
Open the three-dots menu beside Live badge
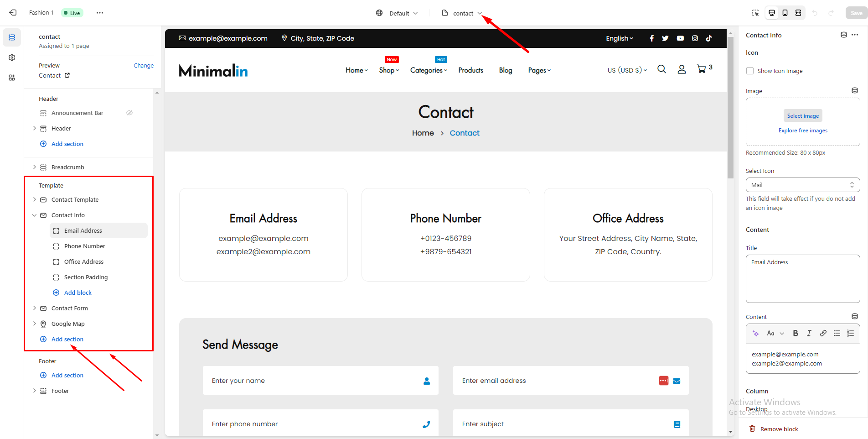point(100,13)
